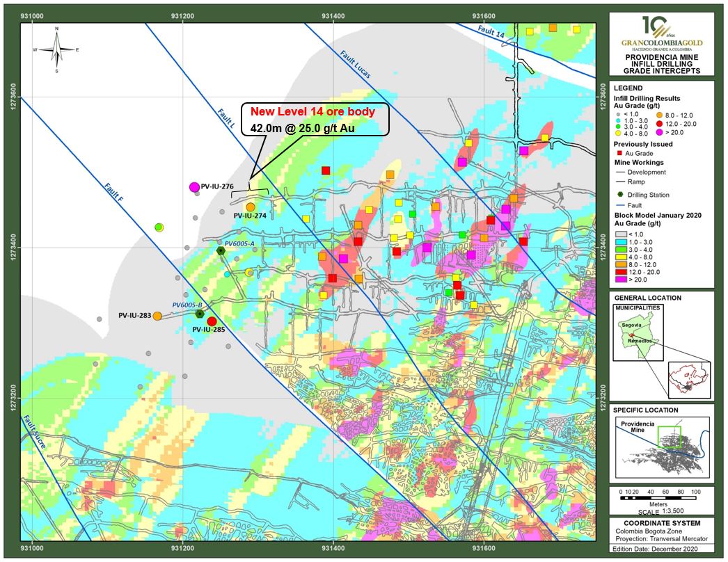Viewport: 728px width, 562px height.
Task: Click the red Previously Issued Au Grade square
Action: 619,153
